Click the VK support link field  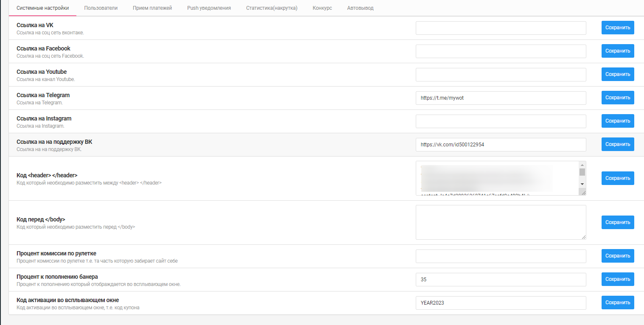(501, 145)
